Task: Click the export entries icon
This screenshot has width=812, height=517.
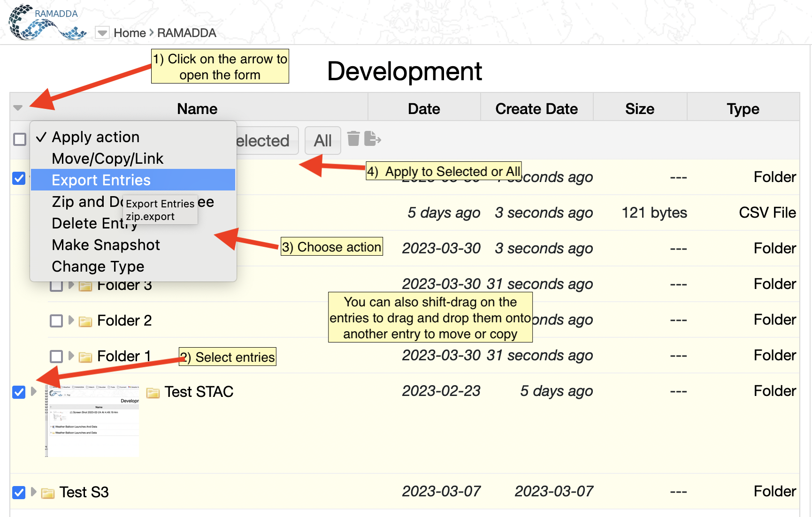Action: pos(372,139)
